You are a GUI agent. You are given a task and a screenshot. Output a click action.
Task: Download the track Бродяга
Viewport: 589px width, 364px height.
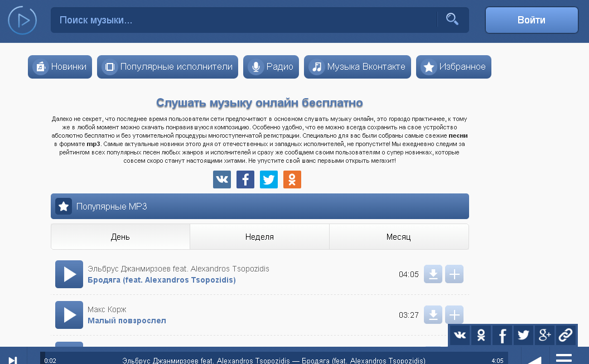pos(433,274)
